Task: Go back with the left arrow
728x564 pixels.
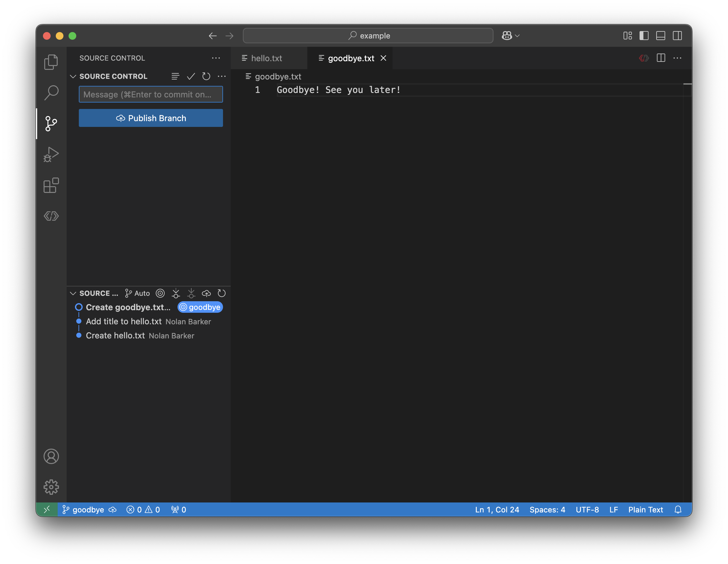Action: coord(213,36)
